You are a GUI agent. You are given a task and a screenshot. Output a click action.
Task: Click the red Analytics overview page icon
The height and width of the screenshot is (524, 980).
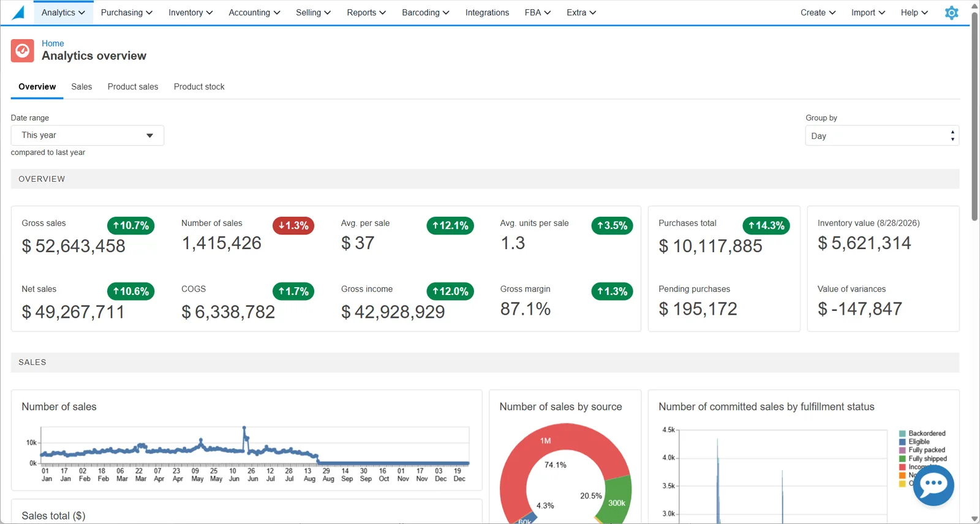[x=23, y=51]
